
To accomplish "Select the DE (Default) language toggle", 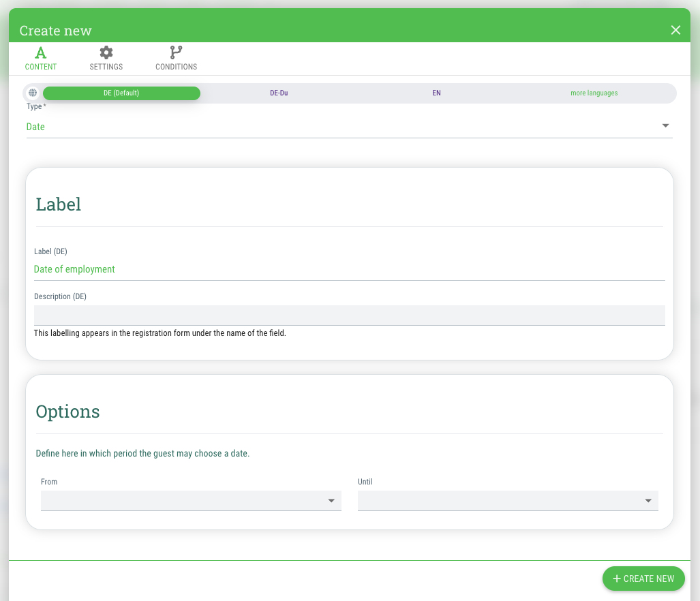I will click(x=121, y=93).
